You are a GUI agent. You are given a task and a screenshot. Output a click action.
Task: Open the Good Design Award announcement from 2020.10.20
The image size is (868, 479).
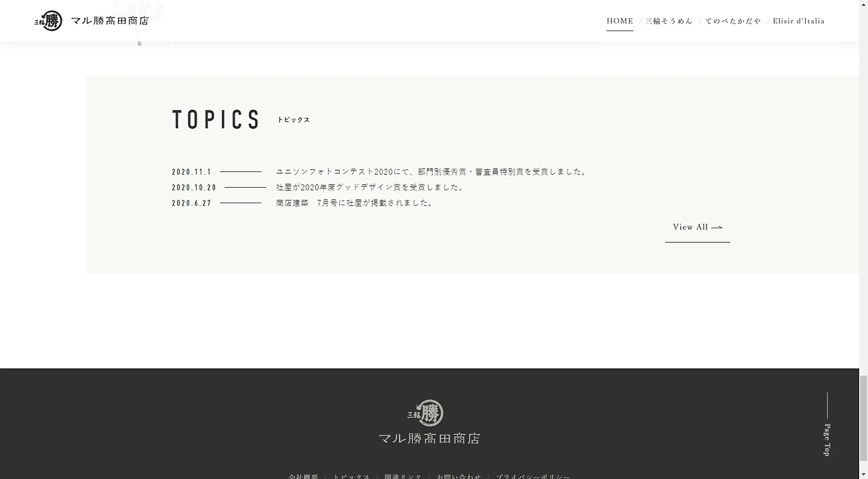[x=370, y=187]
